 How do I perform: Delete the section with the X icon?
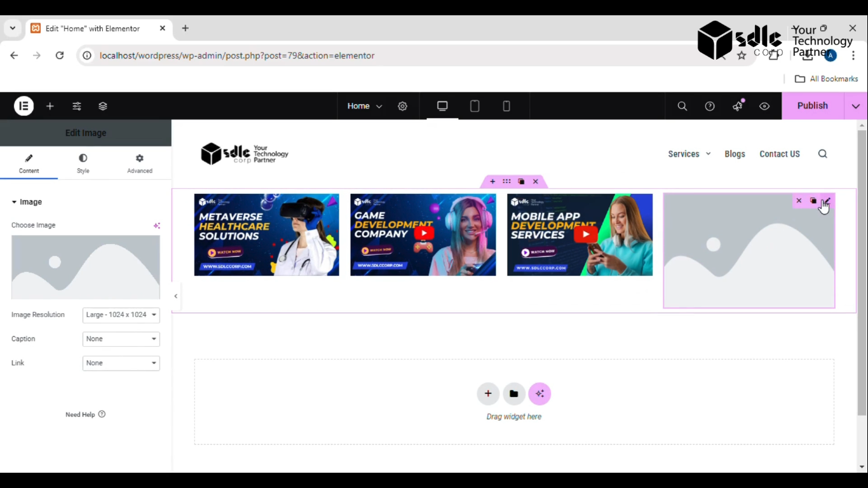click(536, 182)
